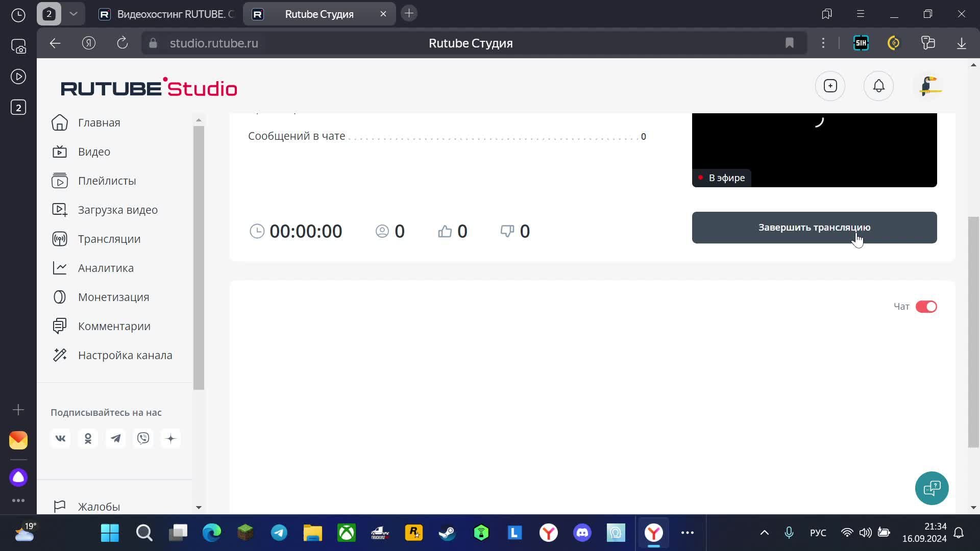Viewport: 980px width, 551px height.
Task: Open the support chat bubble button
Action: pyautogui.click(x=932, y=488)
